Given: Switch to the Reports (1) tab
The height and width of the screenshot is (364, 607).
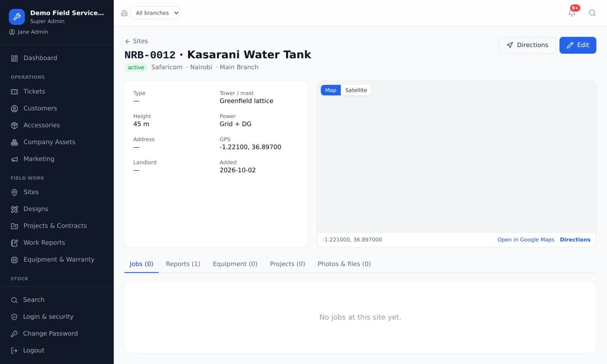Looking at the screenshot, I should click(183, 264).
